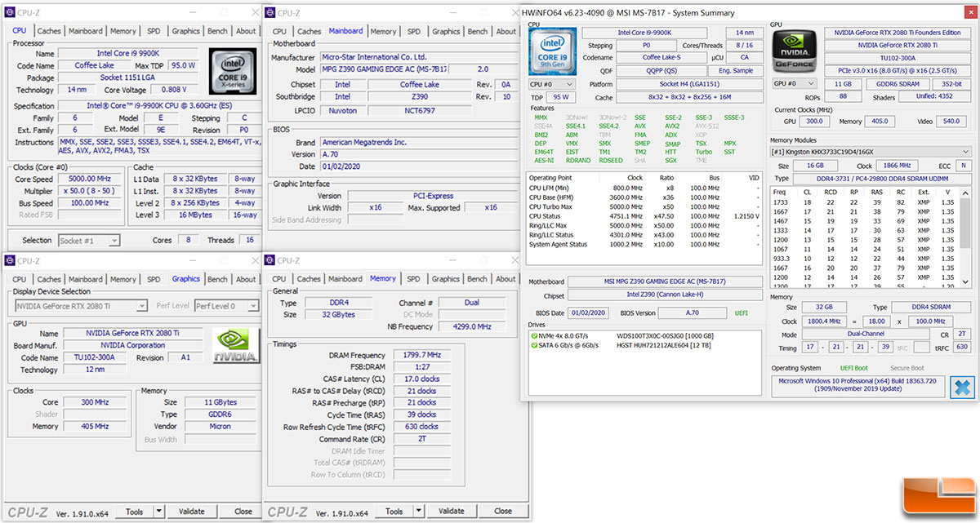Screen dimensions: 980x523
Task: Open Bench tab in the CPU-Z Memory window
Action: tap(478, 279)
